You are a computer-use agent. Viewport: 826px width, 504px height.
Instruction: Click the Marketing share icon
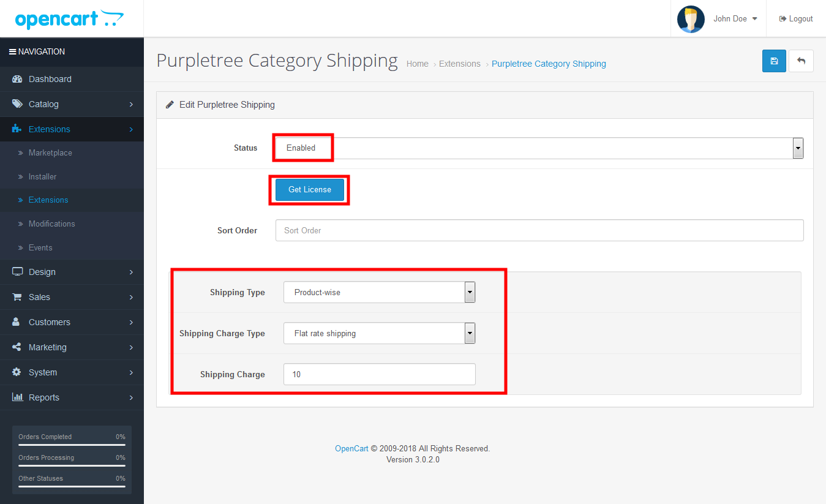17,347
